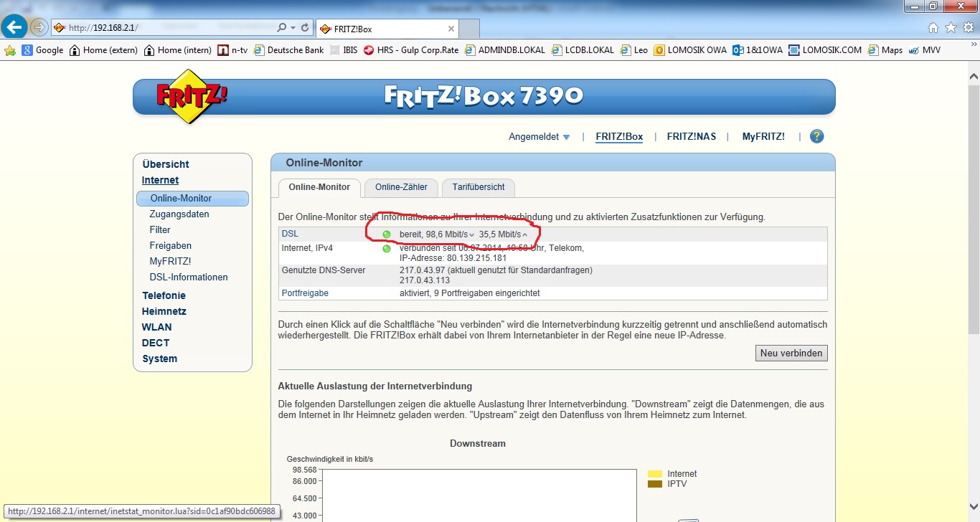The width and height of the screenshot is (980, 522).
Task: Open the HRS - Gulp Corp.Rate bookmark
Action: pos(411,50)
